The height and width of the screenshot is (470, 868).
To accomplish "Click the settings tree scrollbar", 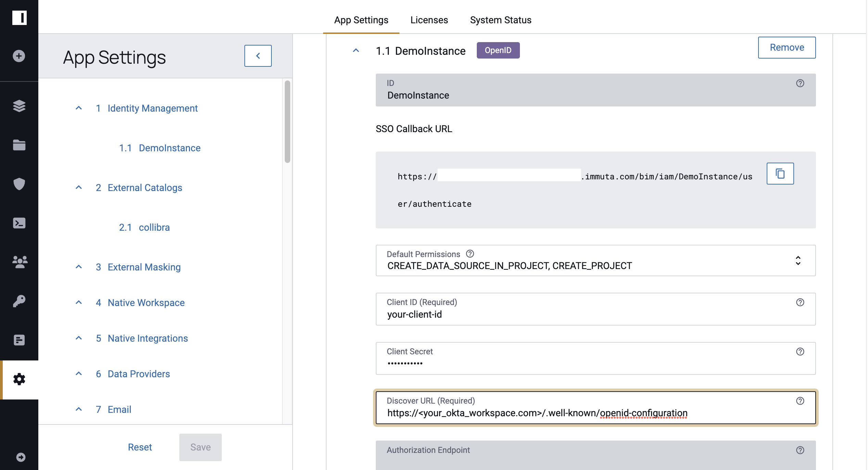I will point(288,122).
